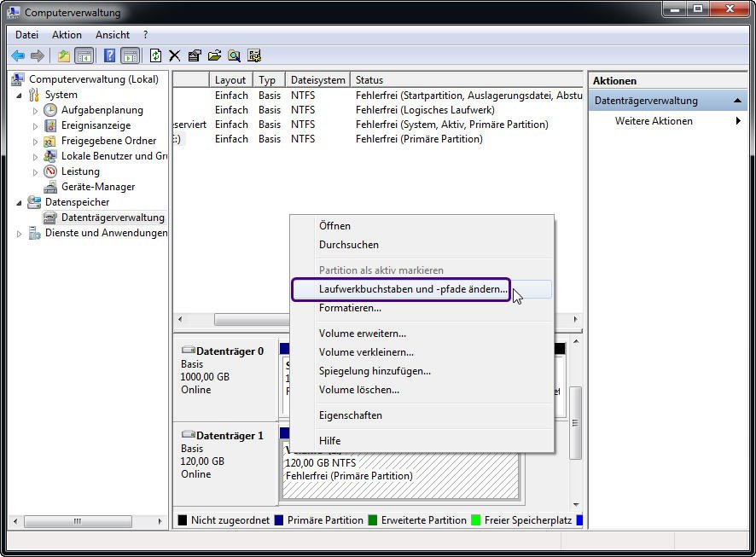Choose Durchsuchen from the context menu
The height and width of the screenshot is (557, 756).
[422, 245]
